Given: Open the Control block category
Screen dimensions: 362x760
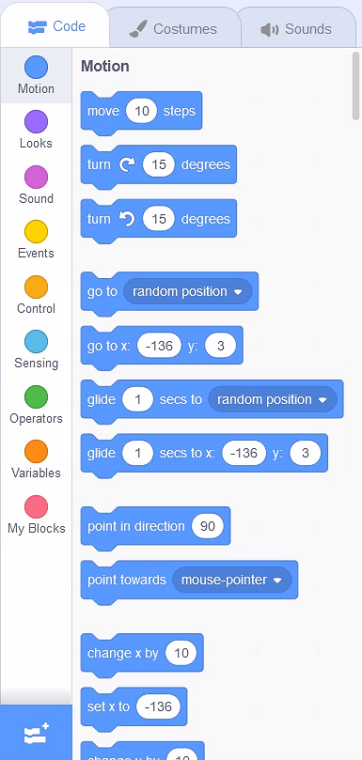Looking at the screenshot, I should [36, 295].
